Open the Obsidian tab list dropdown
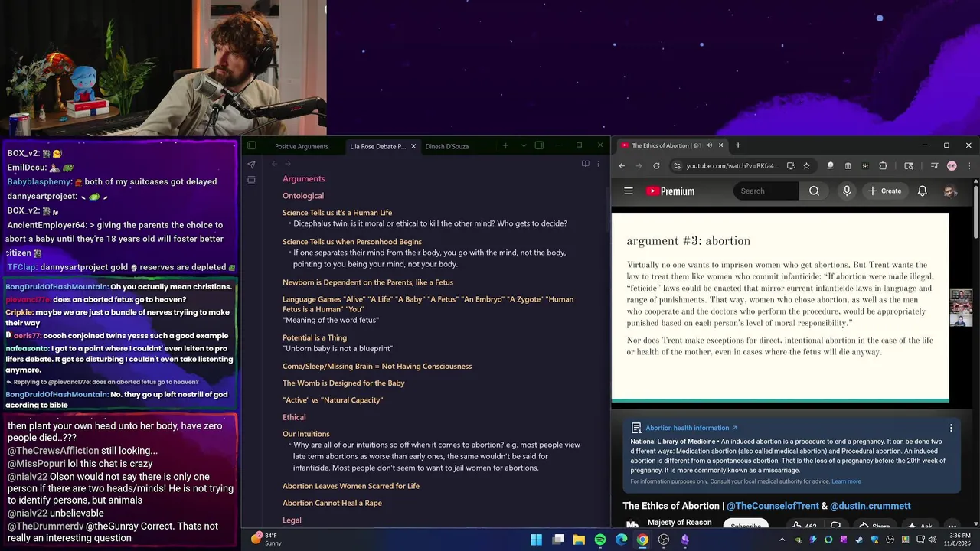 click(x=524, y=145)
